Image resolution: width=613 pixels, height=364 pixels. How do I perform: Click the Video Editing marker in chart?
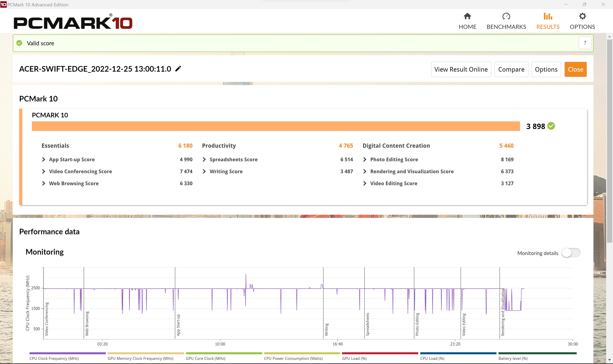[464, 324]
